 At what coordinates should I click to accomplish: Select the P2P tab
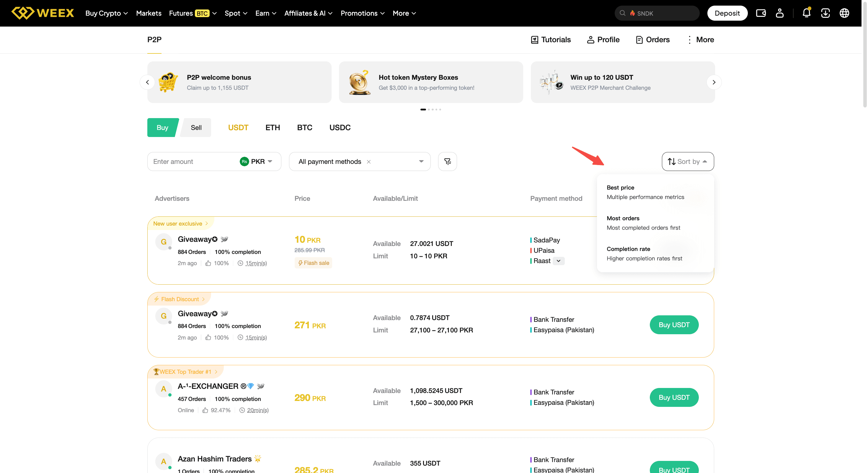154,40
